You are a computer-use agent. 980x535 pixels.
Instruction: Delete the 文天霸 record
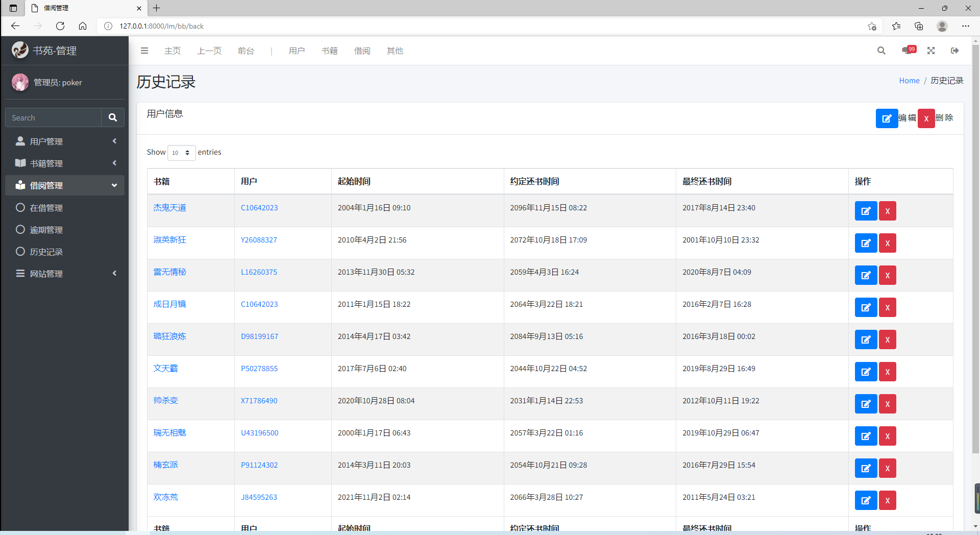tap(887, 372)
